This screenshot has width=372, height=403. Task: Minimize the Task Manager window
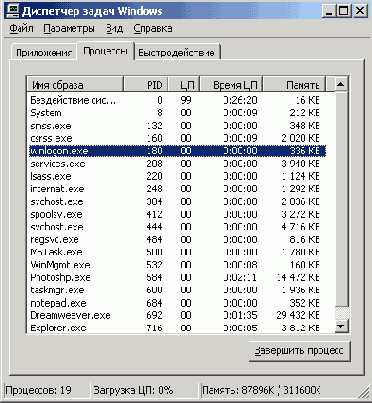pyautogui.click(x=329, y=11)
